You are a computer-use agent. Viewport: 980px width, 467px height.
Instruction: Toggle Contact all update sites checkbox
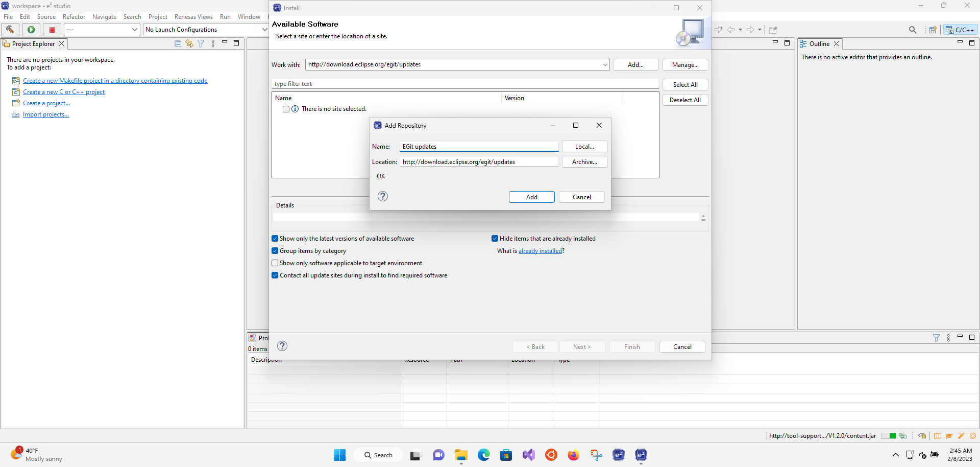click(x=275, y=275)
